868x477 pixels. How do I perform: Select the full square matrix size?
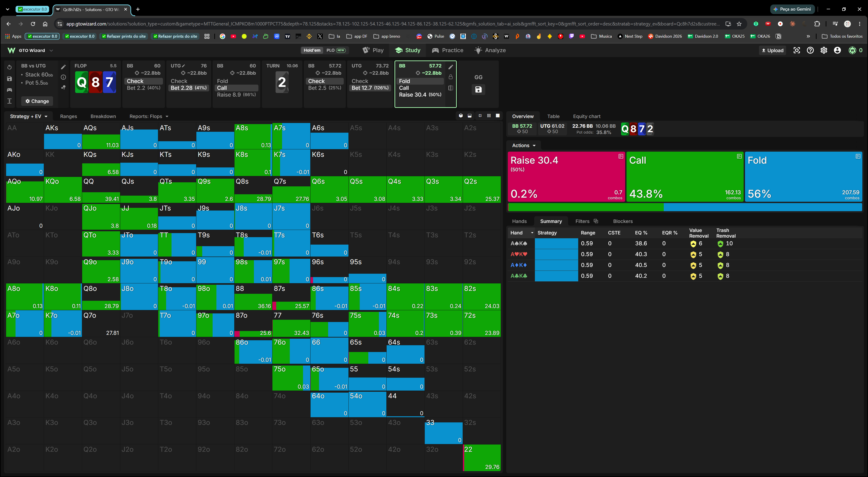(498, 116)
